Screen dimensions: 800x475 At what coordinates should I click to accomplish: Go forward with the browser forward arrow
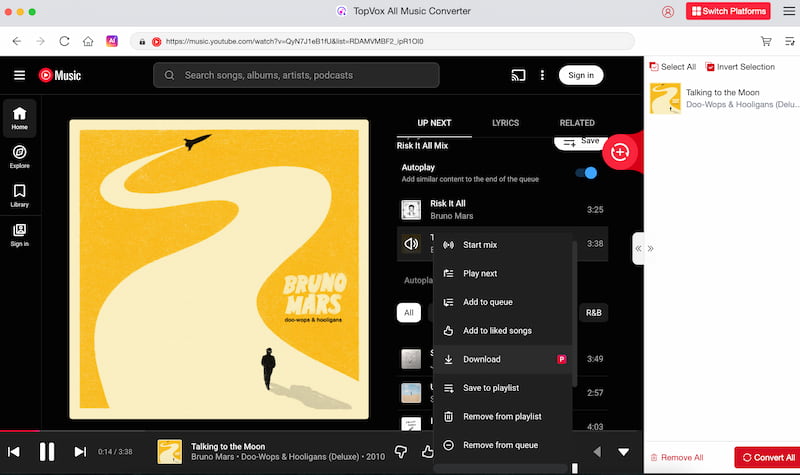click(40, 41)
